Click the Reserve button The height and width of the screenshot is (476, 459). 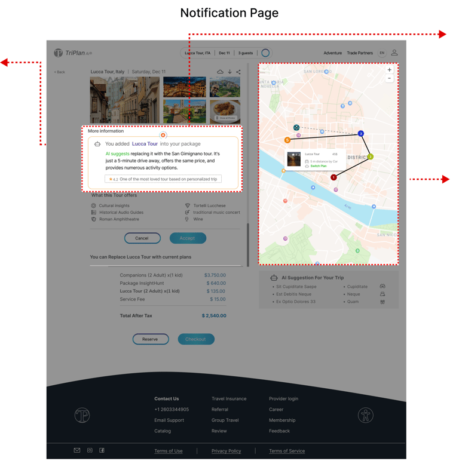(x=151, y=339)
